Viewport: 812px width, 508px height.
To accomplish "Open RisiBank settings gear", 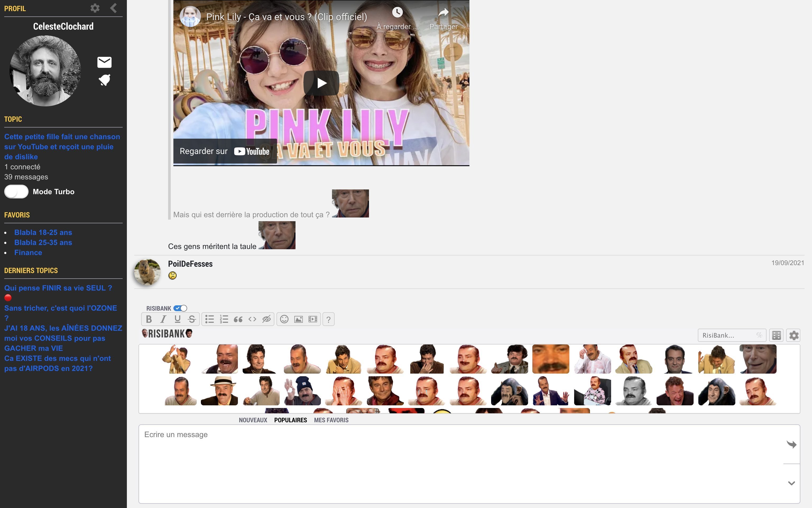I will coord(793,335).
